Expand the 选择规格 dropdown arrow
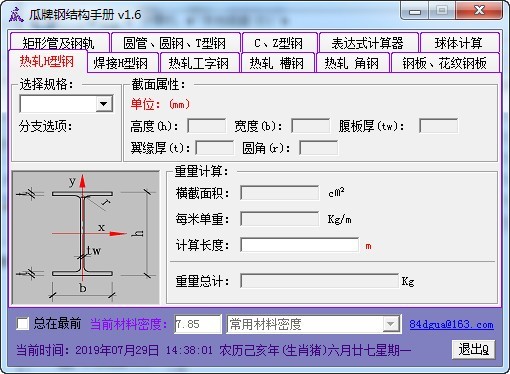Image resolution: width=510 pixels, height=374 pixels. (104, 104)
